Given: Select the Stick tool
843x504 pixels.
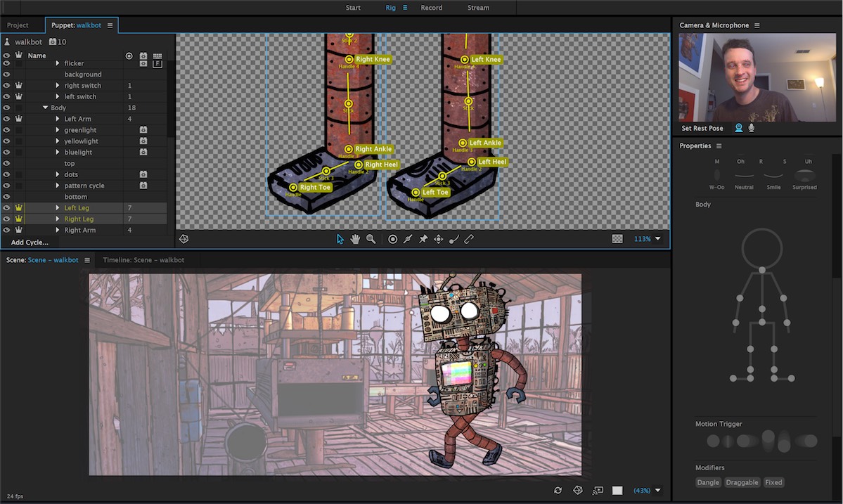Looking at the screenshot, I should tap(408, 239).
